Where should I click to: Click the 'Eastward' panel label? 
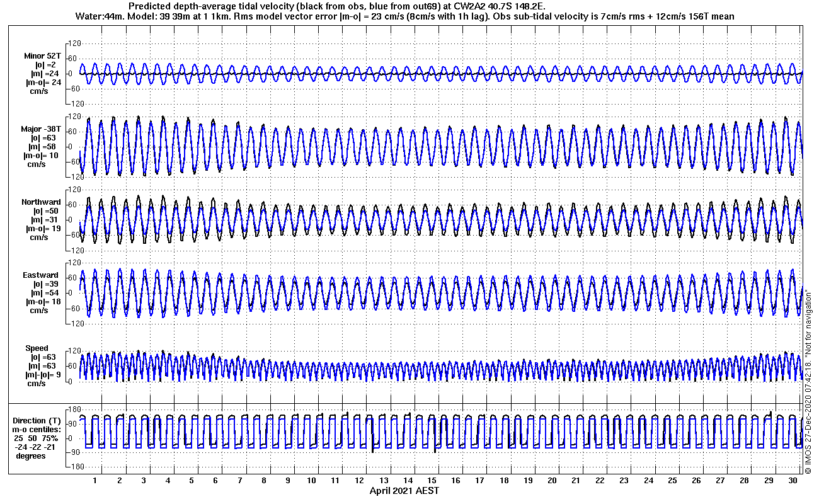40,275
